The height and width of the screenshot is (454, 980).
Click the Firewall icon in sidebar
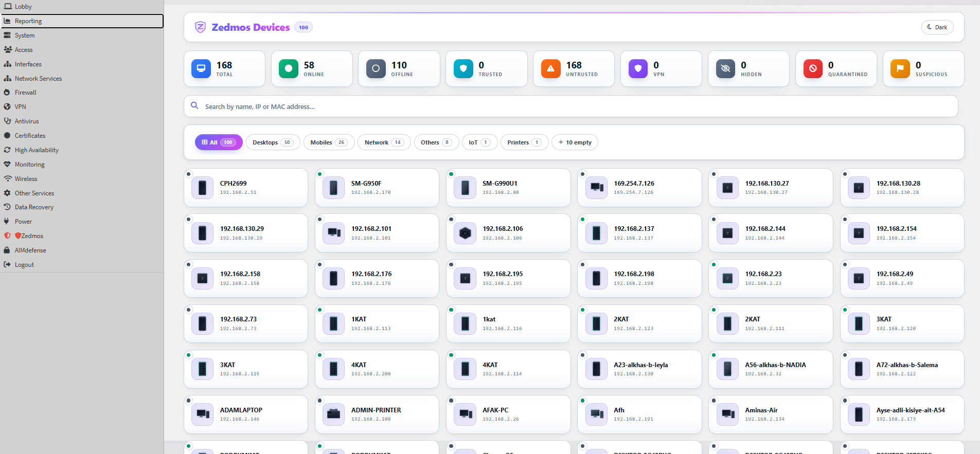[7, 93]
